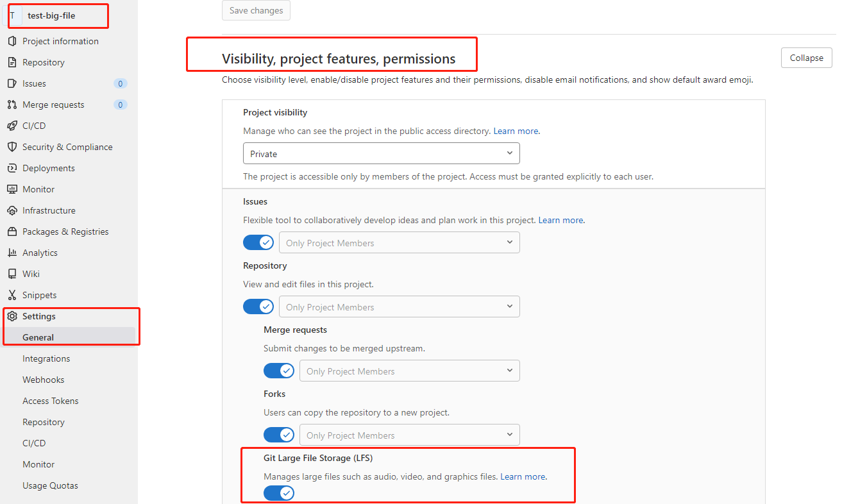Image resolution: width=842 pixels, height=504 pixels.
Task: Open the Project visibility Private dropdown
Action: click(382, 153)
